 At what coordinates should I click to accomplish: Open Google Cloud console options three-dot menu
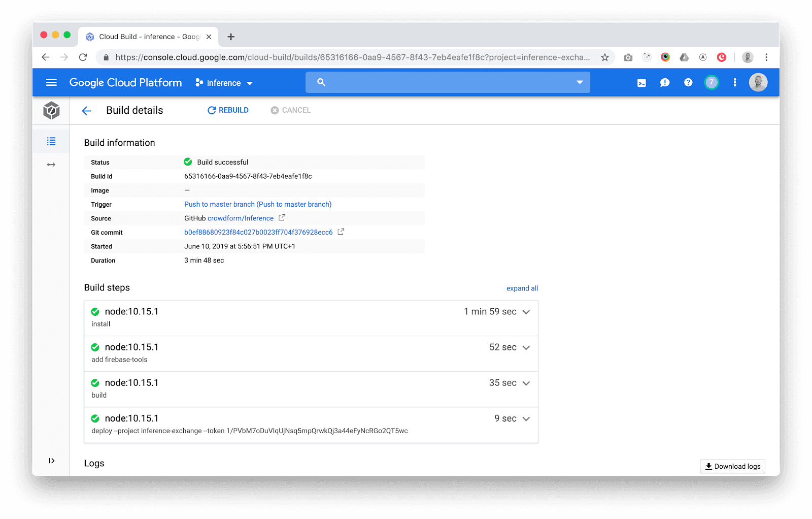[x=734, y=82]
